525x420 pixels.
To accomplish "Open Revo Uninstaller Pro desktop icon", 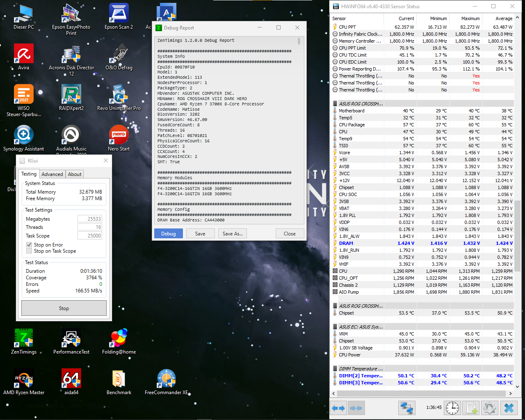I will [119, 98].
